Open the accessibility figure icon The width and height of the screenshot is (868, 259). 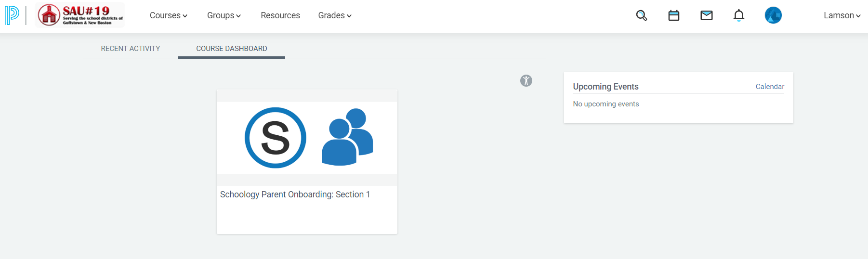526,80
